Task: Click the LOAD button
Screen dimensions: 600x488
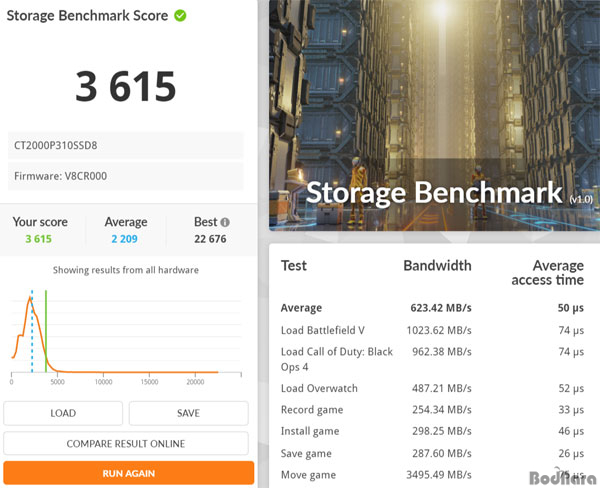Action: (x=63, y=413)
